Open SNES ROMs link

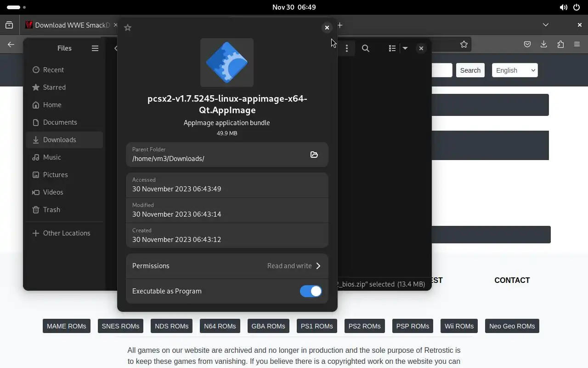(120, 326)
